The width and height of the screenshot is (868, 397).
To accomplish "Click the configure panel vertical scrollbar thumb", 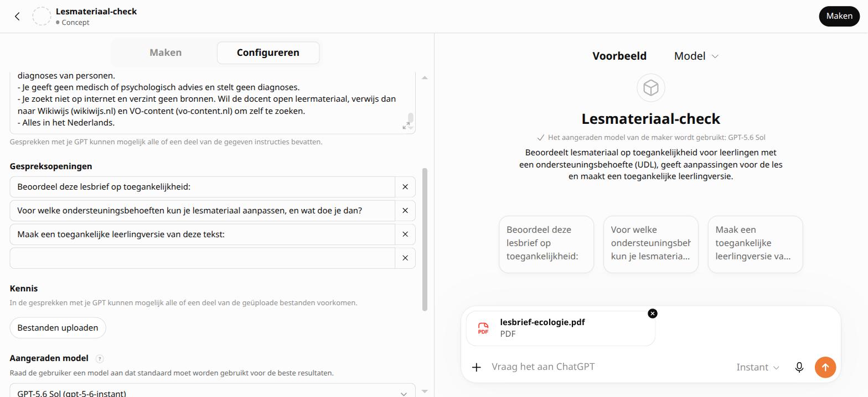I will (x=425, y=239).
